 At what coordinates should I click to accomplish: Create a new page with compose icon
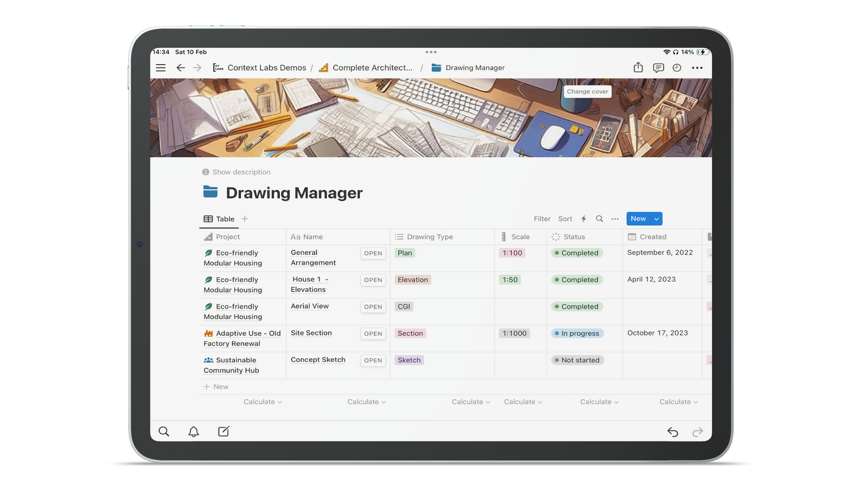(x=223, y=432)
